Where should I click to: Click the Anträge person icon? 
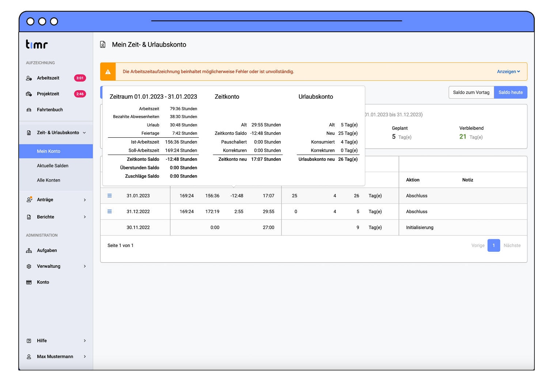click(29, 199)
